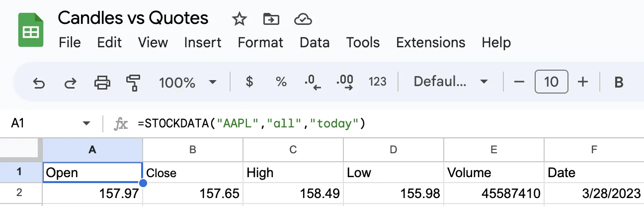The height and width of the screenshot is (206, 644).
Task: Open the Tools menu
Action: tap(363, 43)
